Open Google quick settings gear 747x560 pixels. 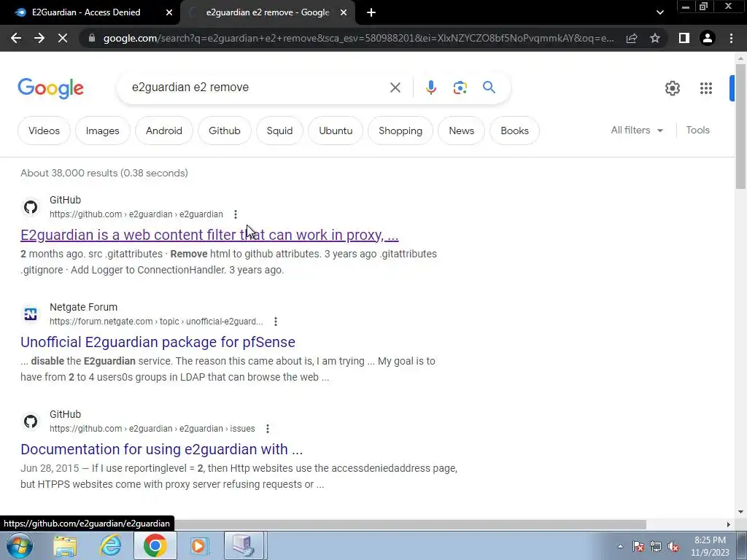672,88
